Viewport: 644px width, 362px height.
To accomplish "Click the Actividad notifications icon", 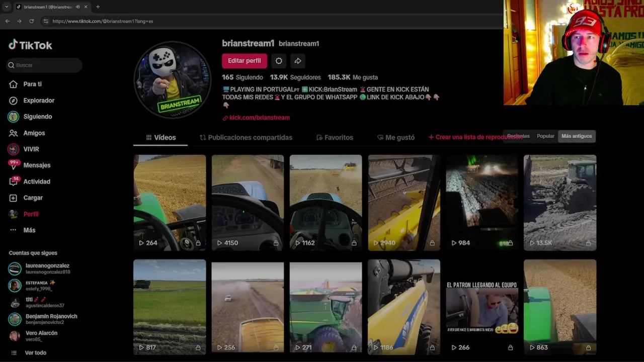I will coord(14,182).
